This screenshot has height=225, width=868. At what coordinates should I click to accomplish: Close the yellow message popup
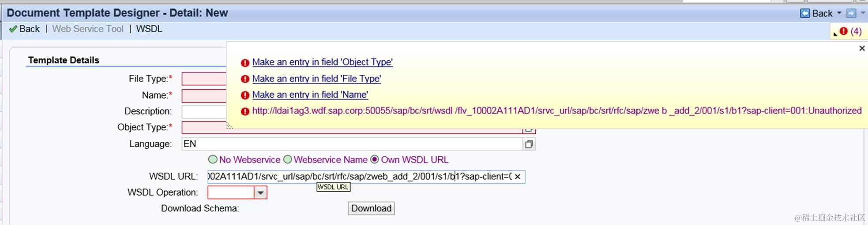[862, 48]
